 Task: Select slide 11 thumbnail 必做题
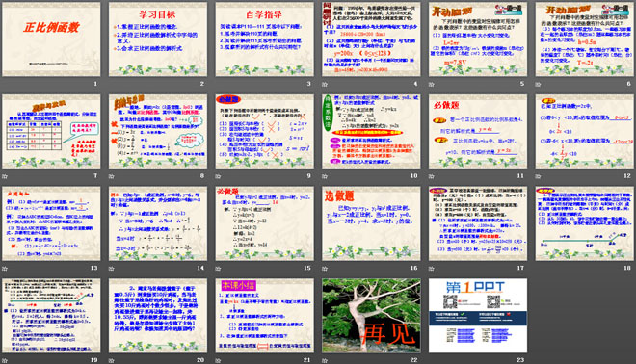coord(478,131)
